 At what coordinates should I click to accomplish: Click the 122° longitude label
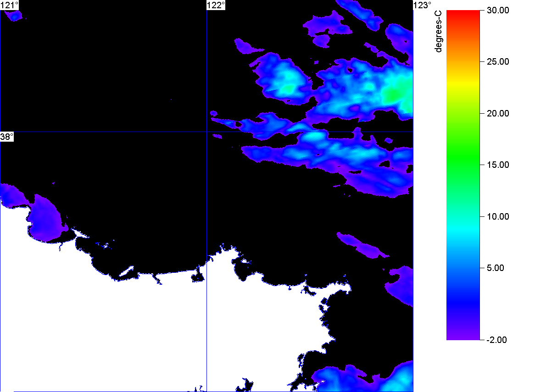(216, 5)
